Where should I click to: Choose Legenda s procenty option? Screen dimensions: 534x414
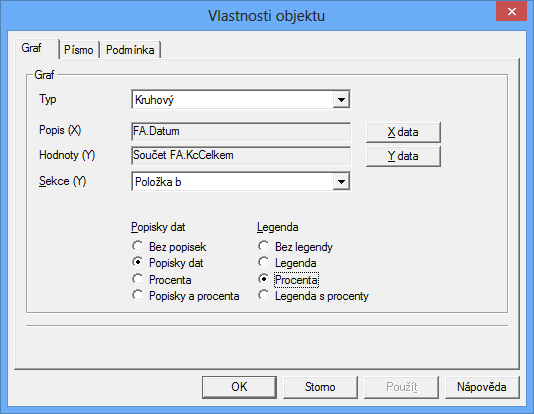tap(313, 296)
